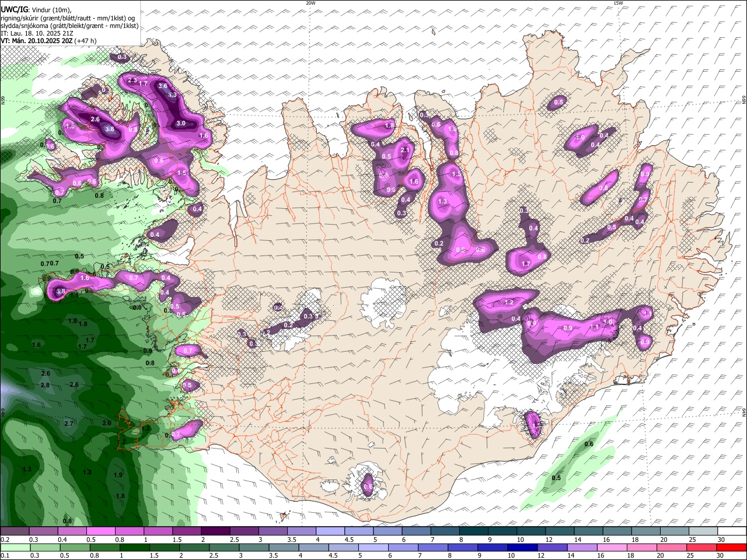Image resolution: width=747 pixels, height=560 pixels.
Task: Click the '2.3' value in Westfjords
Action: (x=132, y=80)
